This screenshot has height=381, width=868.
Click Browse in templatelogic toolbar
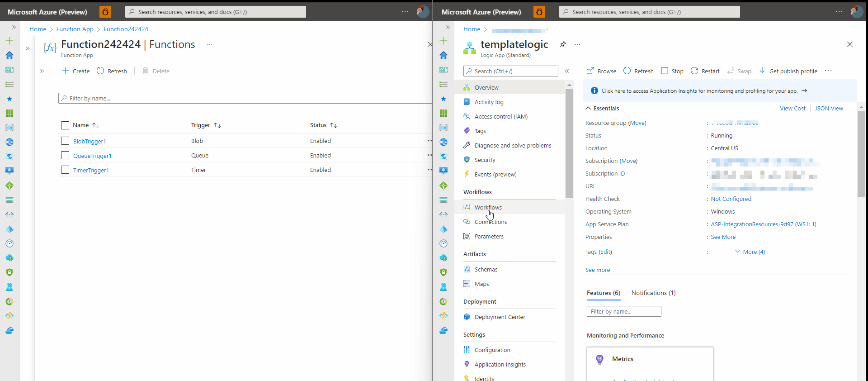601,71
